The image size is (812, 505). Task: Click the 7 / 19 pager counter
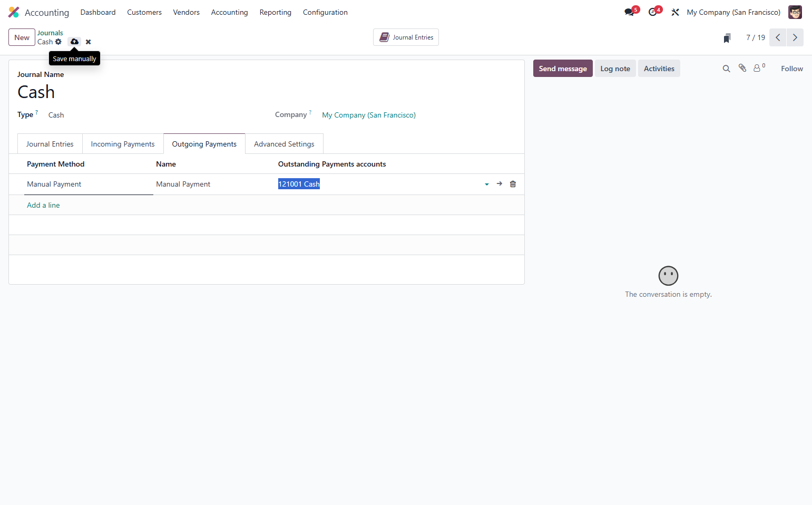[756, 37]
